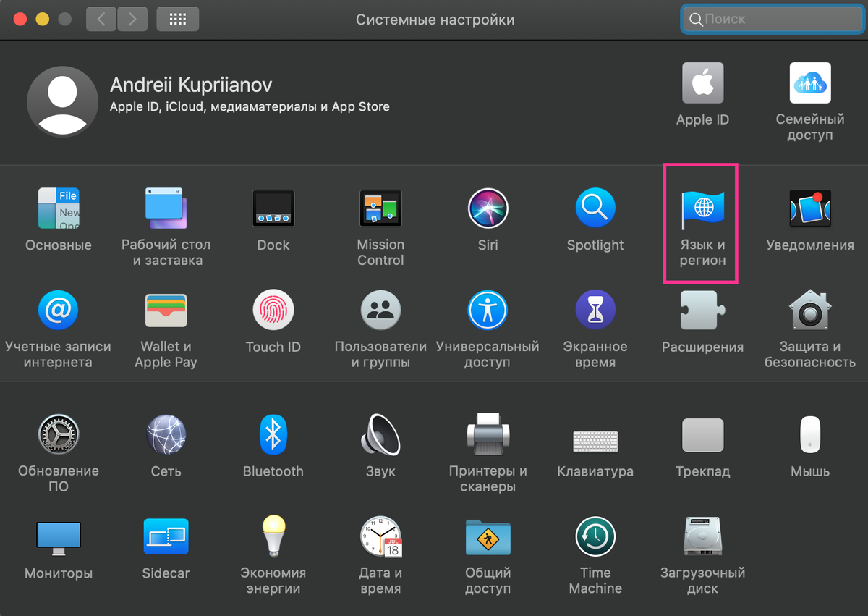Go back with the left arrow button

tap(101, 20)
